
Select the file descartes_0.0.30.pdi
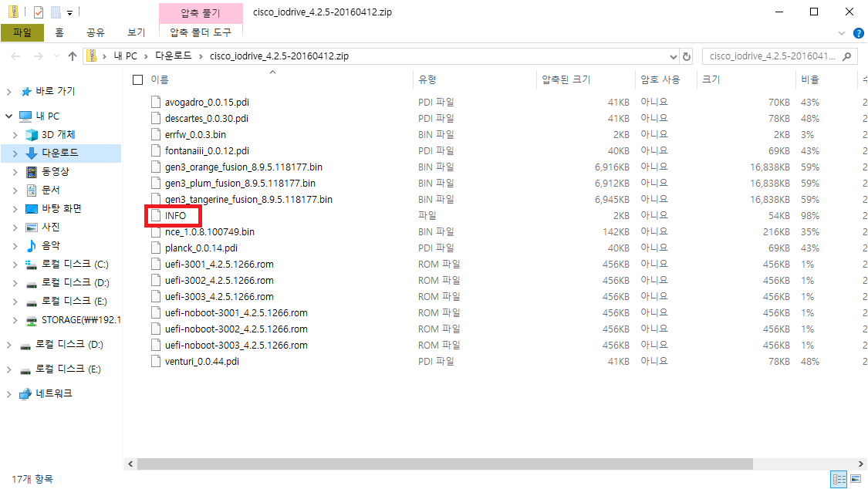(x=207, y=118)
